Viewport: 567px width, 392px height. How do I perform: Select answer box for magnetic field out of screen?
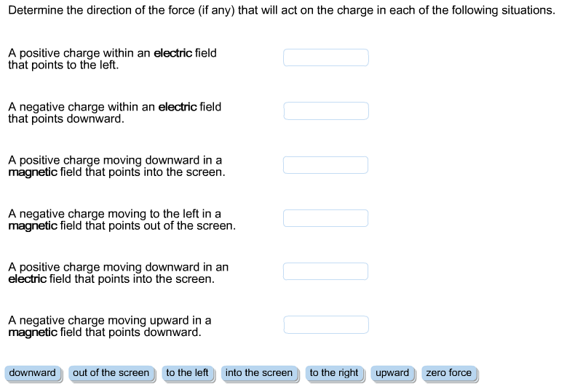coord(325,218)
